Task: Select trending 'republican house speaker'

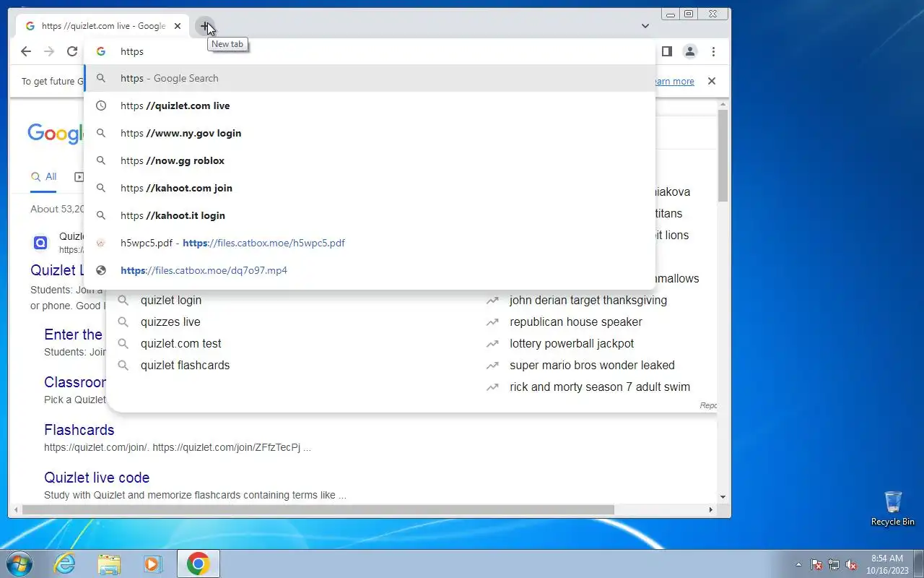Action: coord(576,322)
